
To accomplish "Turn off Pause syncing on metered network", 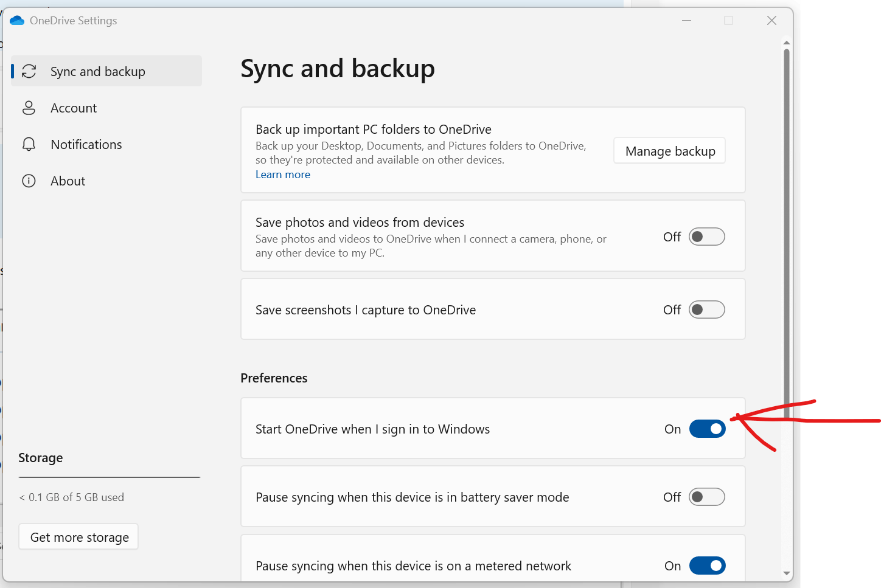I will 707,566.
